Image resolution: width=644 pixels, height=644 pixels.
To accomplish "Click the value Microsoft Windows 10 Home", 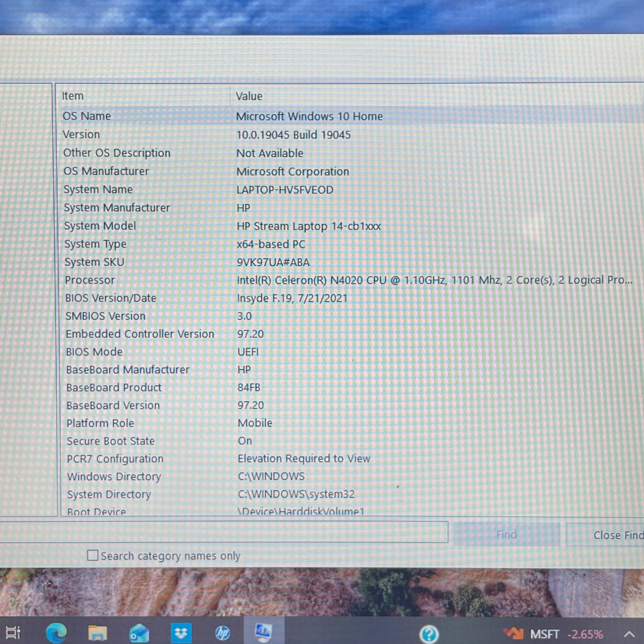I will [x=309, y=116].
